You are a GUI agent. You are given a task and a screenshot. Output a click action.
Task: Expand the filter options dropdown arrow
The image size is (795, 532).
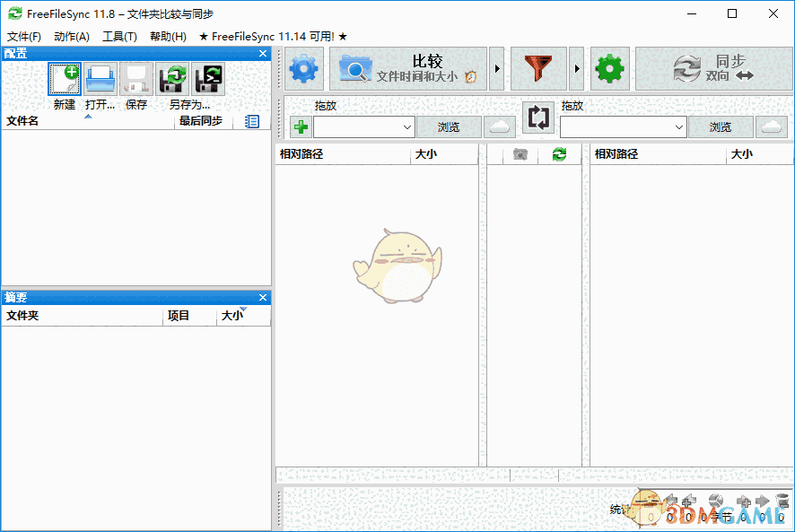(577, 68)
